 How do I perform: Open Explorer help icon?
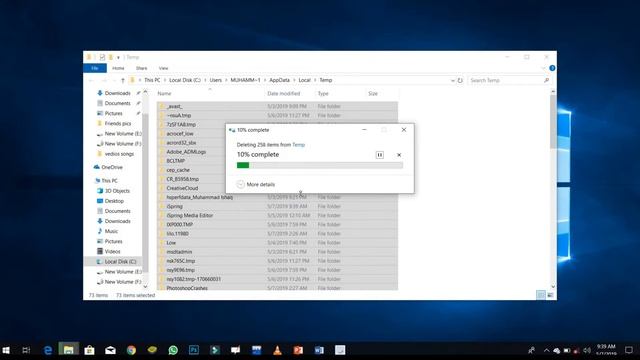(552, 68)
